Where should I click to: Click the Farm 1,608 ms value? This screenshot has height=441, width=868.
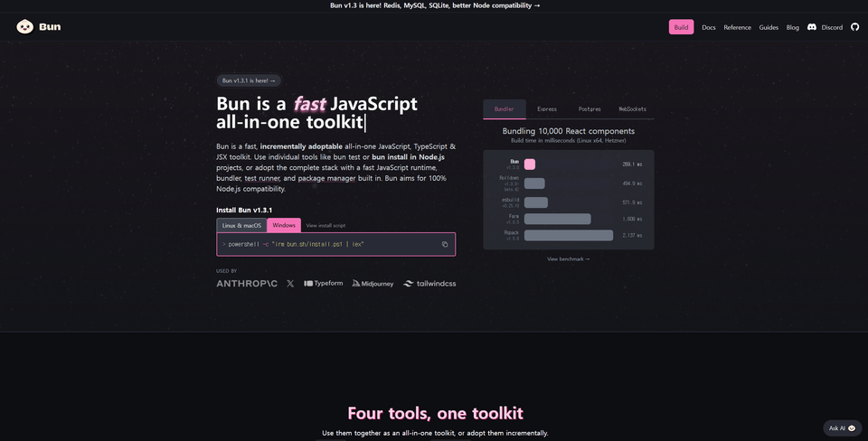(632, 219)
